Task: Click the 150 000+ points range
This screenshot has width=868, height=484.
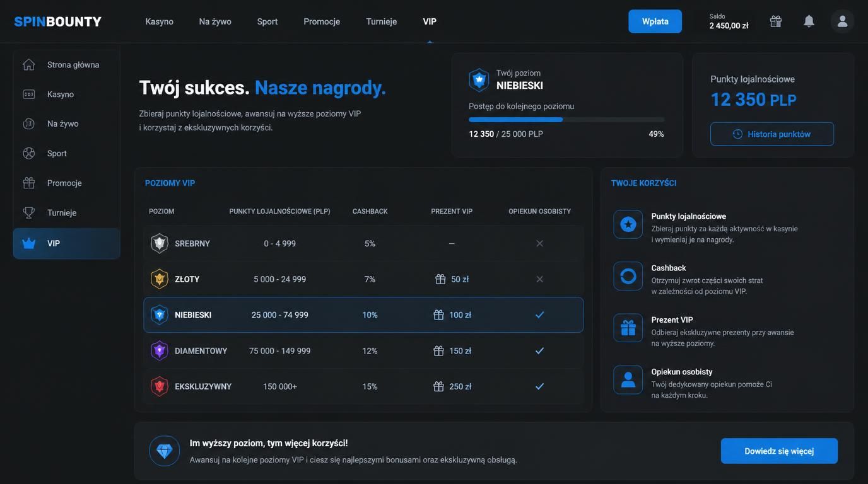Action: [x=280, y=386]
